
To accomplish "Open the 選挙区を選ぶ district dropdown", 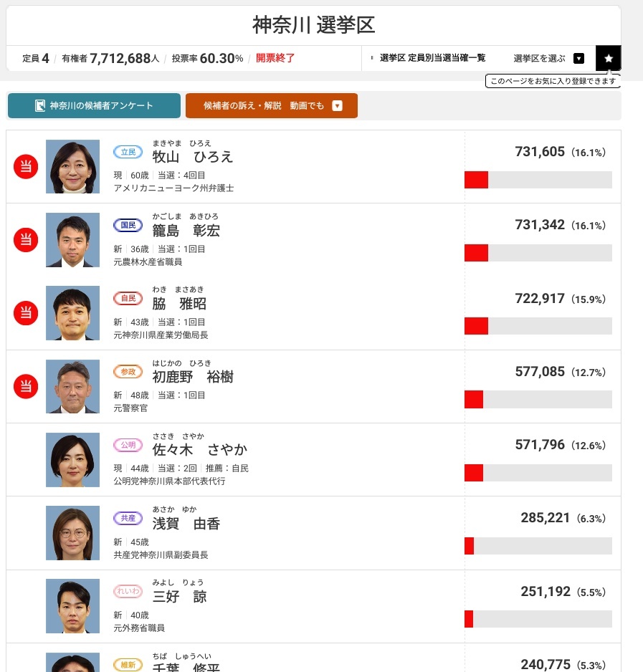I will tap(548, 58).
